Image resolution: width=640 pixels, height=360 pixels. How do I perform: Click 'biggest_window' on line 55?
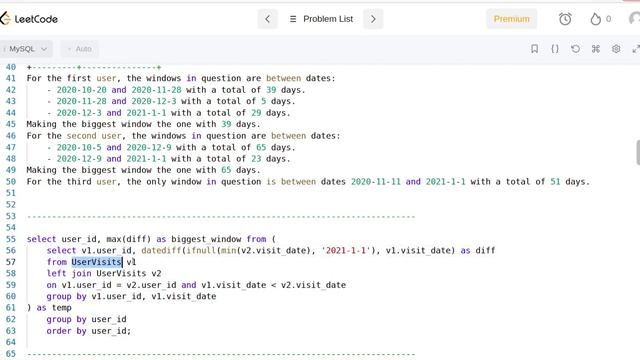click(x=206, y=239)
